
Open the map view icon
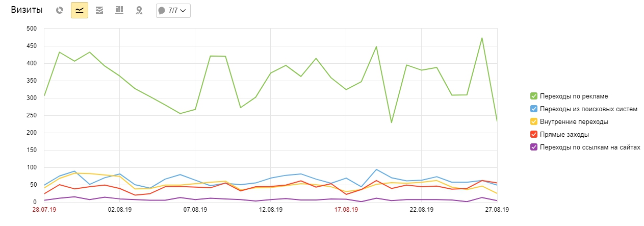pos(139,10)
